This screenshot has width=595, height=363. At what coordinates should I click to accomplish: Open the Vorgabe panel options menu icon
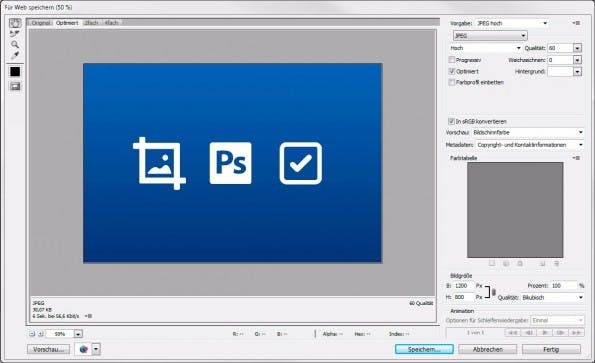click(x=576, y=23)
